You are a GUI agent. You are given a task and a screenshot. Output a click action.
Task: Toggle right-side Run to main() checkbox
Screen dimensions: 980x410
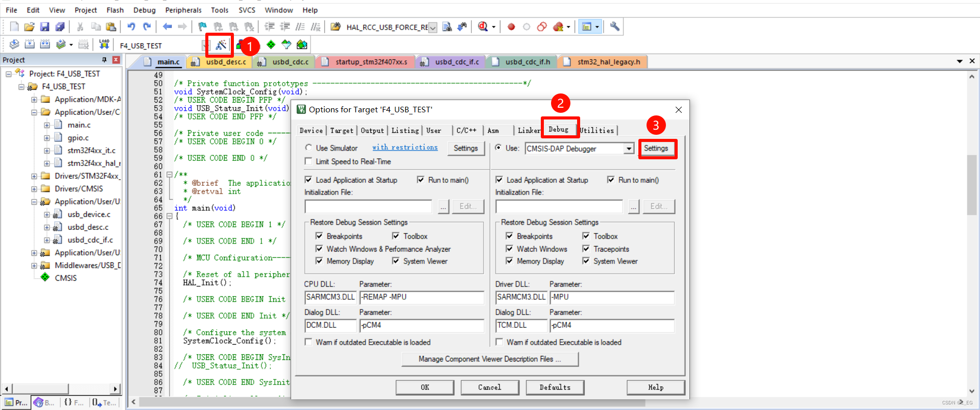click(611, 180)
